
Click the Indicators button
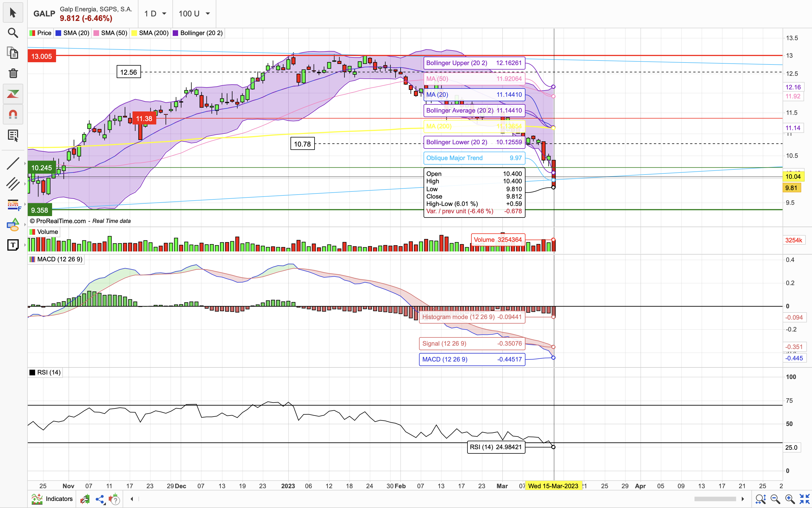click(x=52, y=499)
